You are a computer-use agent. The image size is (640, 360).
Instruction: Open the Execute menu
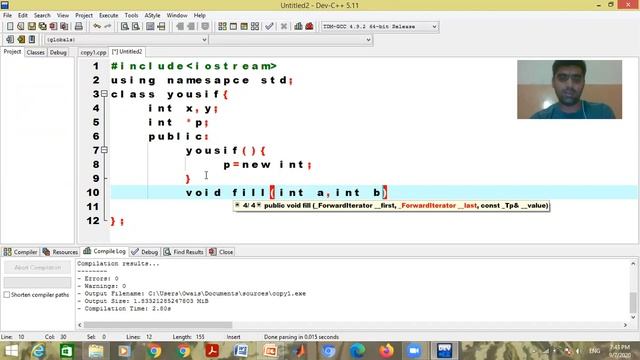[109, 15]
